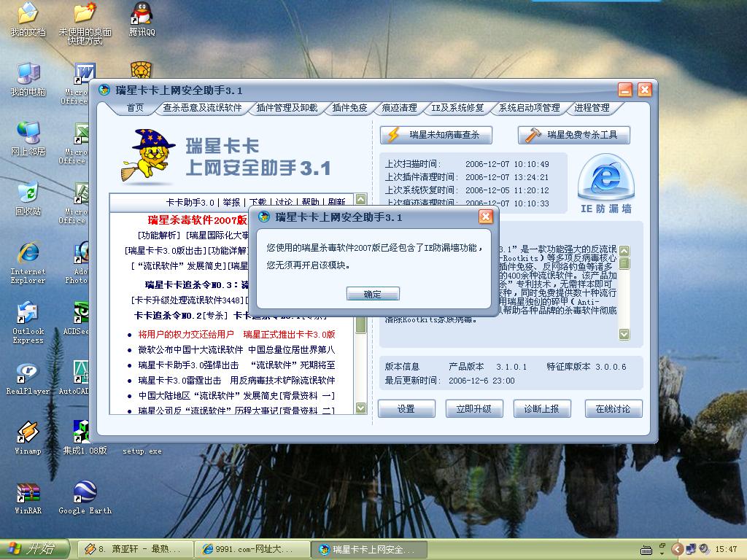Select 瑞星卡卡上网安全 taskbar item

(370, 549)
